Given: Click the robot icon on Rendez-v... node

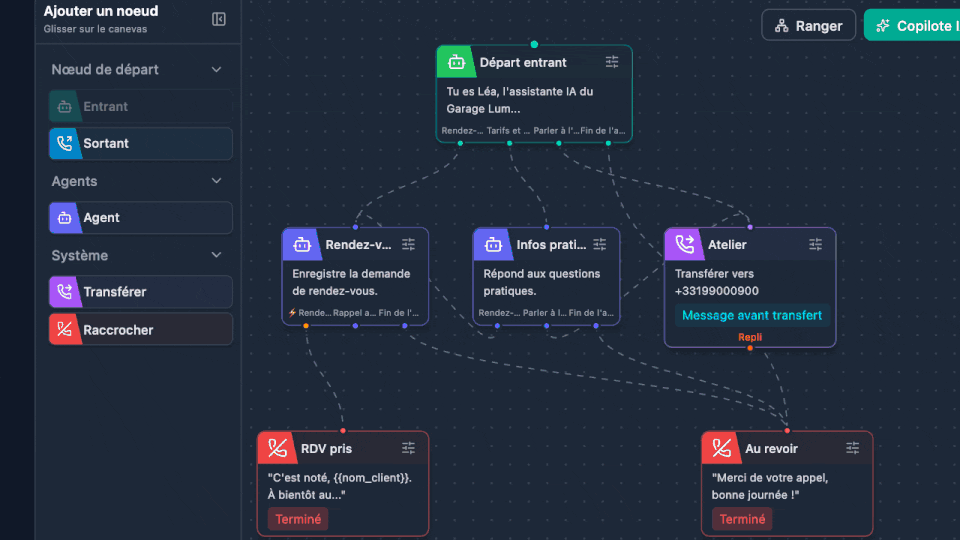Looking at the screenshot, I should pyautogui.click(x=301, y=244).
